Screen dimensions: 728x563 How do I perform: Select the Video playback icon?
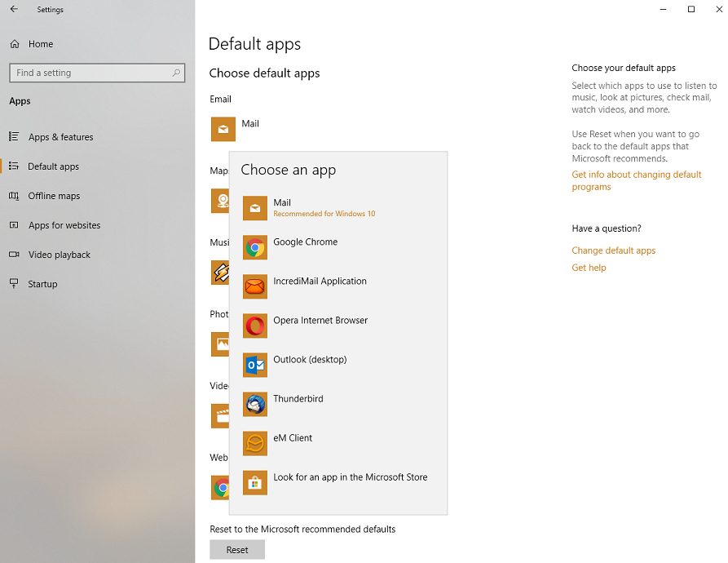[x=14, y=254]
